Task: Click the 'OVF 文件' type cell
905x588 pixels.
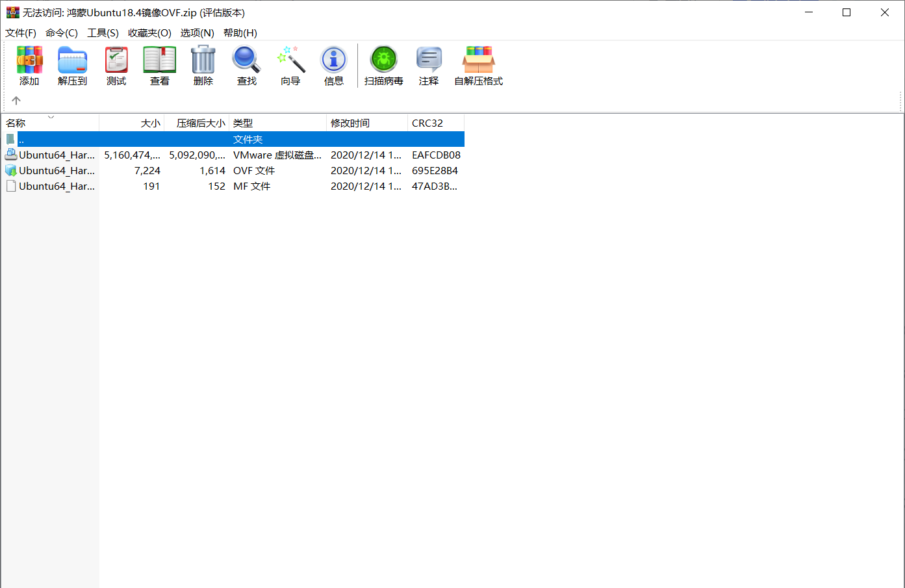Action: point(254,170)
